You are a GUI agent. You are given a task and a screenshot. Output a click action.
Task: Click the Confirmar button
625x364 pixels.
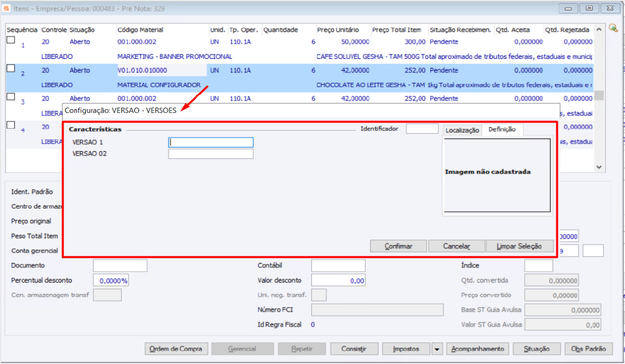398,246
